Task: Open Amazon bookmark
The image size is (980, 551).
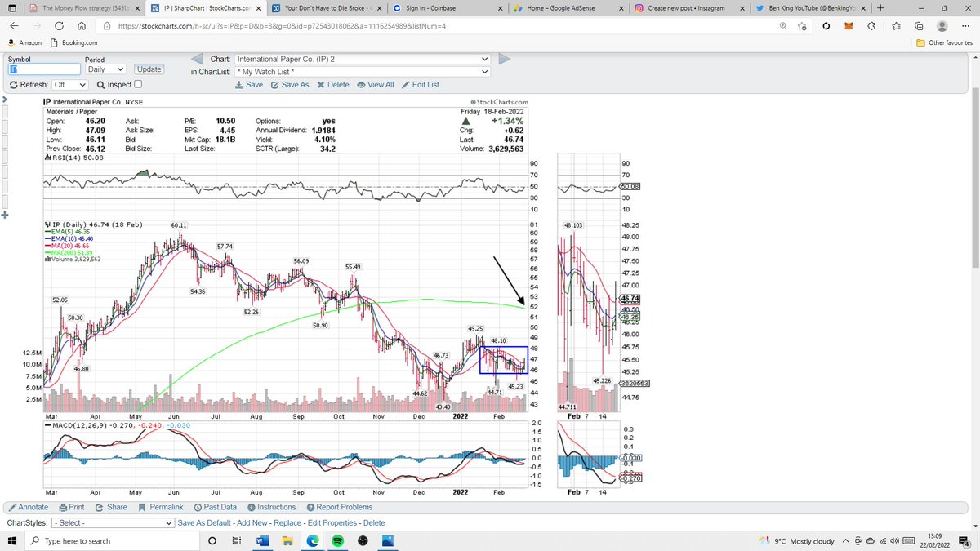Action: click(x=25, y=42)
